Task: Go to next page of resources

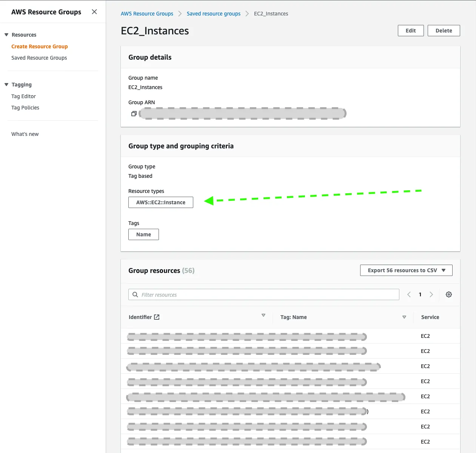Action: (431, 294)
